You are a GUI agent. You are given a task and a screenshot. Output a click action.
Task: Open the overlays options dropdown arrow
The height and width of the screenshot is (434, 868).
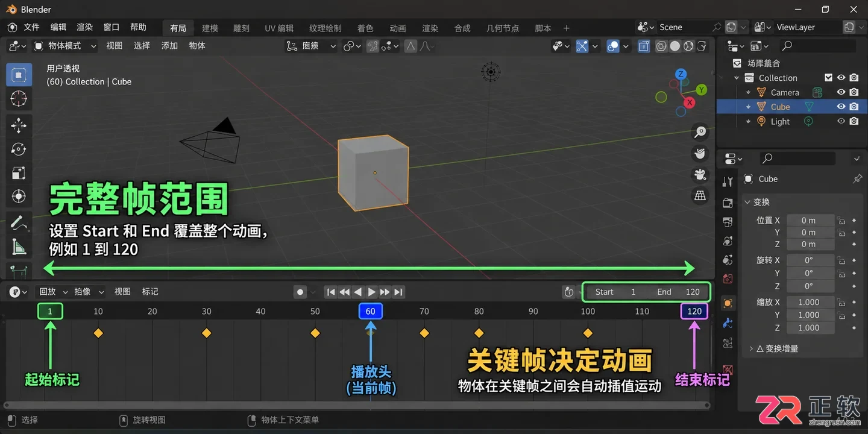[626, 46]
